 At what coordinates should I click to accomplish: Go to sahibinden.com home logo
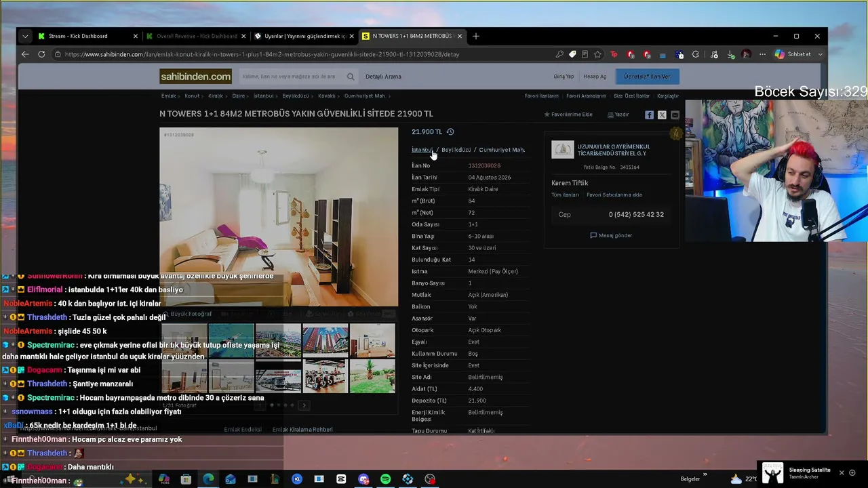(195, 77)
